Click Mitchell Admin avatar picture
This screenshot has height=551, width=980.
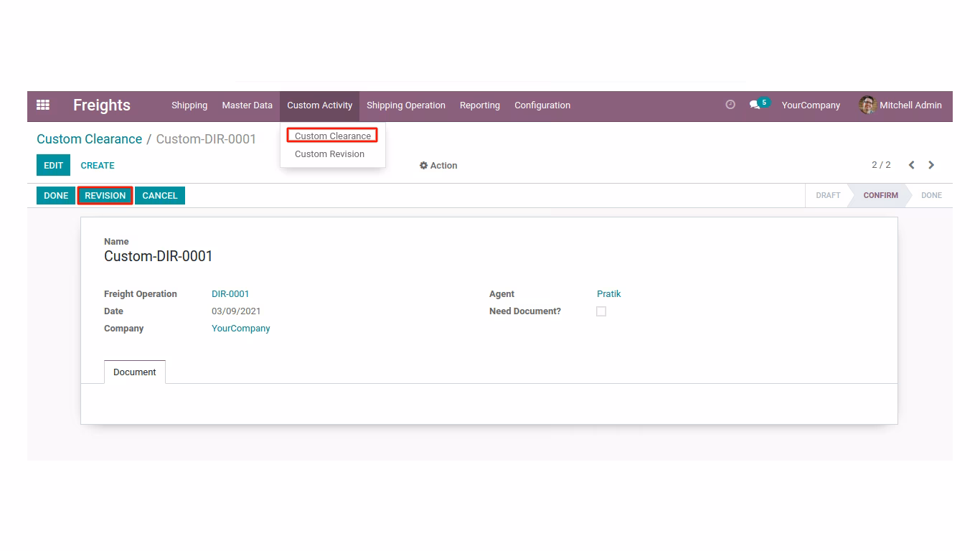coord(867,105)
